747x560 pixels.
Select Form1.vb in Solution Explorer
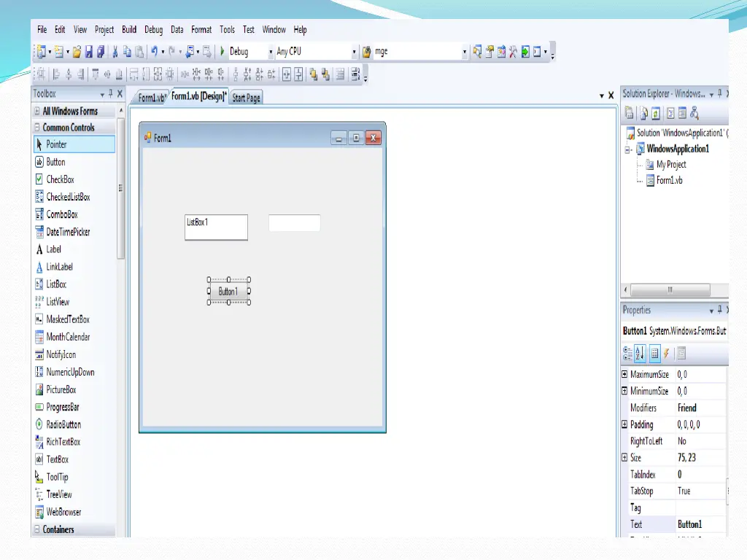669,181
